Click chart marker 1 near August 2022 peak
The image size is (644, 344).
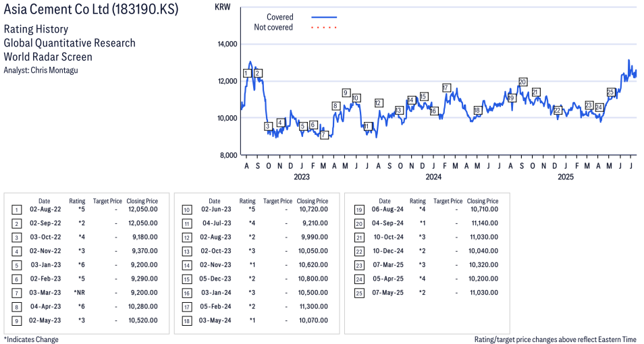247,74
